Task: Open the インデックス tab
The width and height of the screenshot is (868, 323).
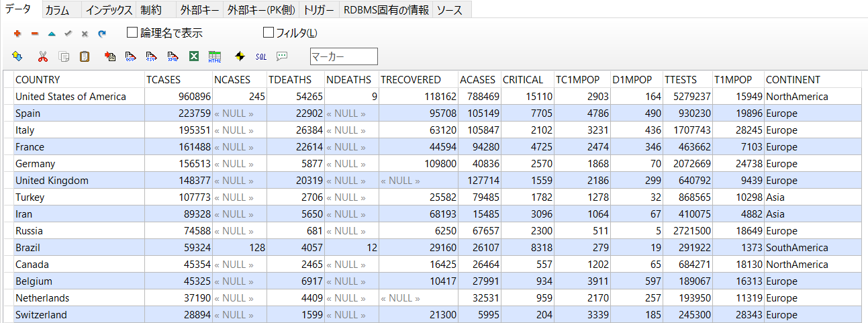Action: coord(109,10)
